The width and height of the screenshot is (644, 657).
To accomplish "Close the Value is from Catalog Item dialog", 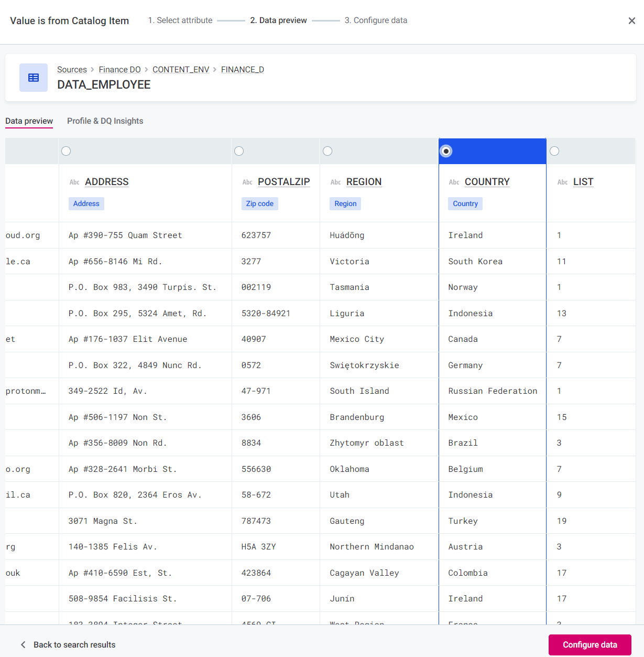I will [x=631, y=20].
